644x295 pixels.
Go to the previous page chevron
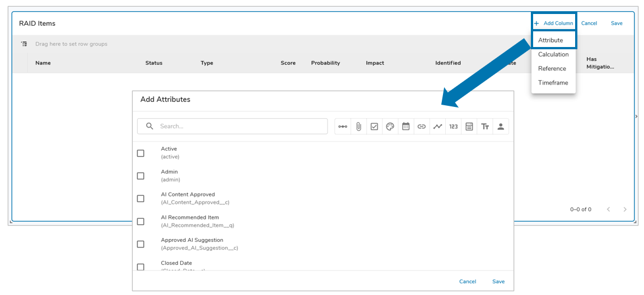coord(608,209)
